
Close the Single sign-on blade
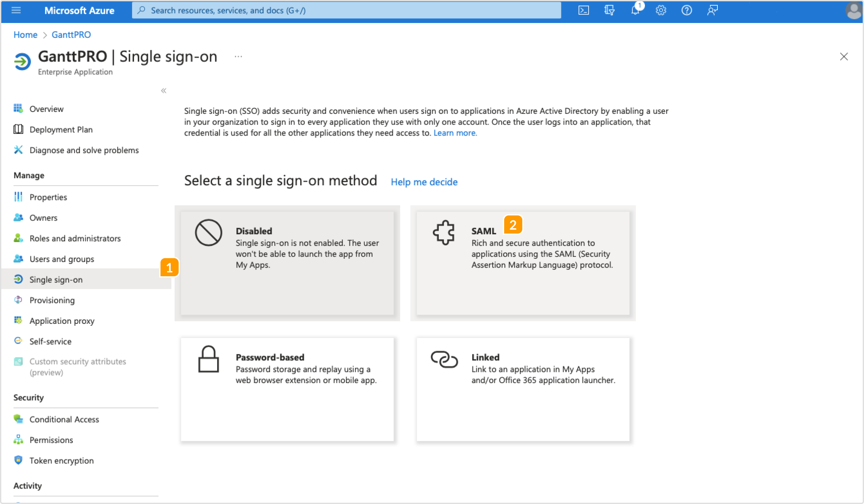point(844,57)
